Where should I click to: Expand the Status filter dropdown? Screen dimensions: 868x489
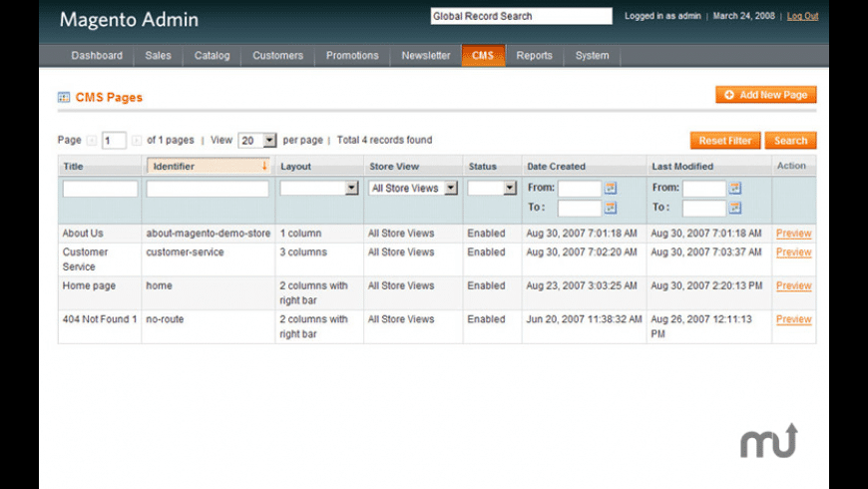(510, 188)
